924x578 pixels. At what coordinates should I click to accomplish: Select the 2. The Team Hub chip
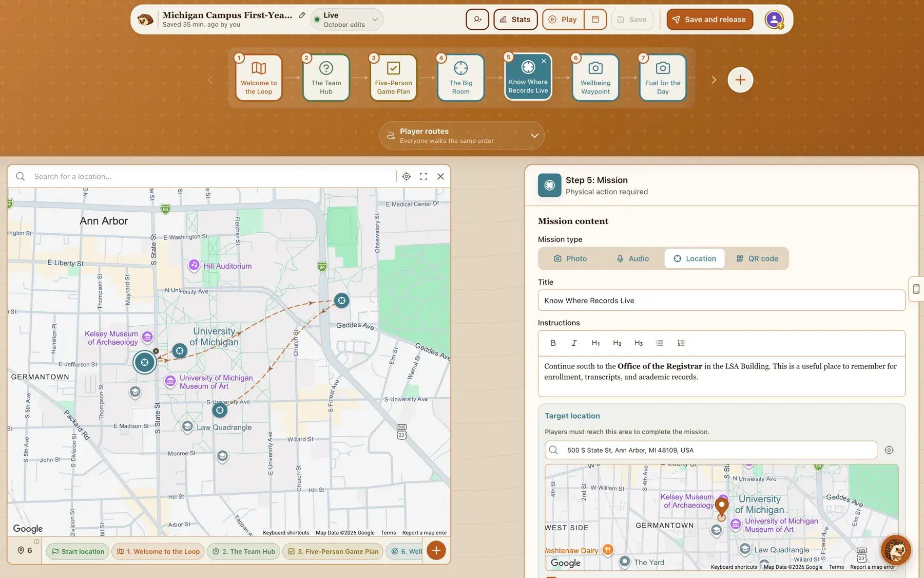[x=244, y=551]
